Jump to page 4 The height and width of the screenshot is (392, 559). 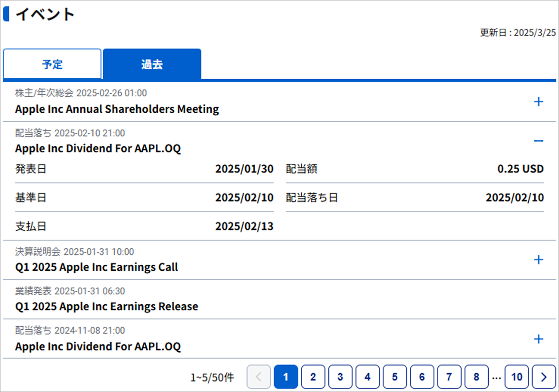pos(367,377)
